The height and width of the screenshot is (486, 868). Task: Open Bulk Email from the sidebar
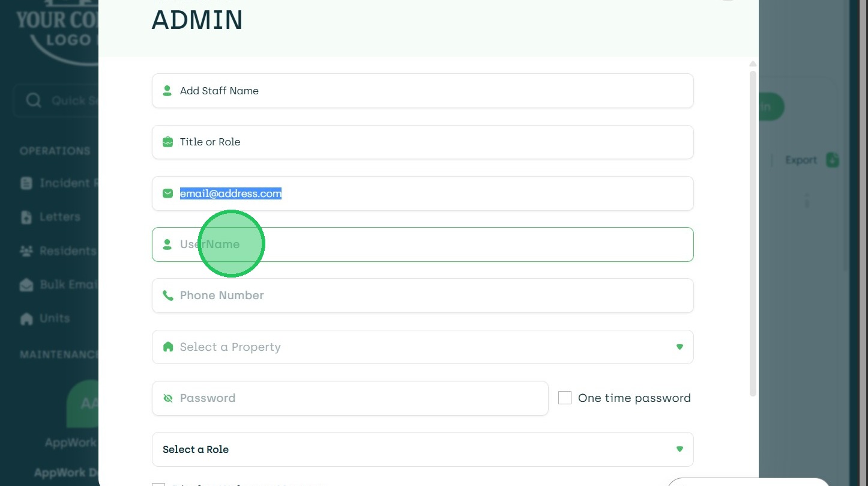click(67, 284)
